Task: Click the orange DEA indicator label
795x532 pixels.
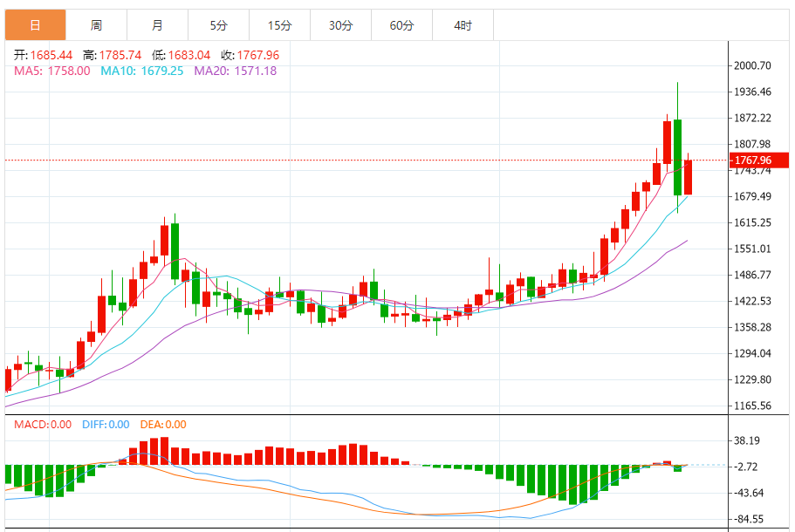Action: point(163,425)
